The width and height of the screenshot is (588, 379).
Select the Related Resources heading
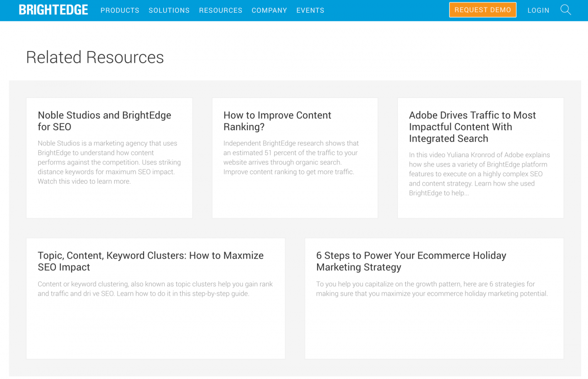95,57
